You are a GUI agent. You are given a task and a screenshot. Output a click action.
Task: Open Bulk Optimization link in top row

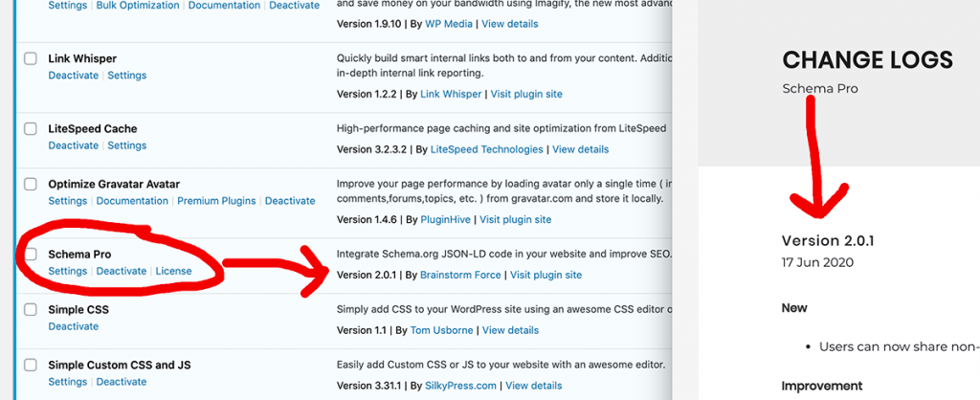coord(138,5)
